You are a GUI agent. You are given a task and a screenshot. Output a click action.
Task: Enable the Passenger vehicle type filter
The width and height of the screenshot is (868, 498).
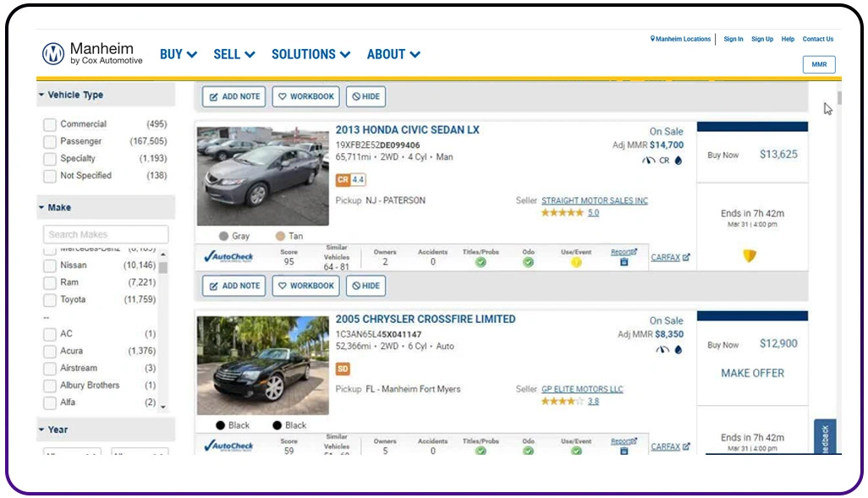[50, 141]
